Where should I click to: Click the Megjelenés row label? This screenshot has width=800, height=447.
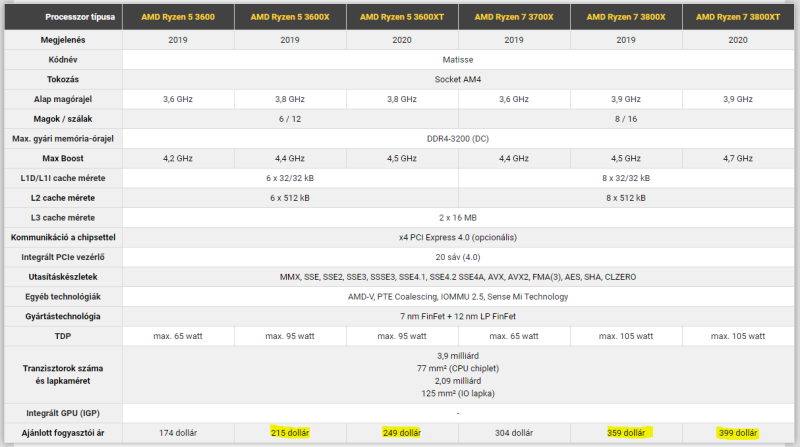(63, 40)
